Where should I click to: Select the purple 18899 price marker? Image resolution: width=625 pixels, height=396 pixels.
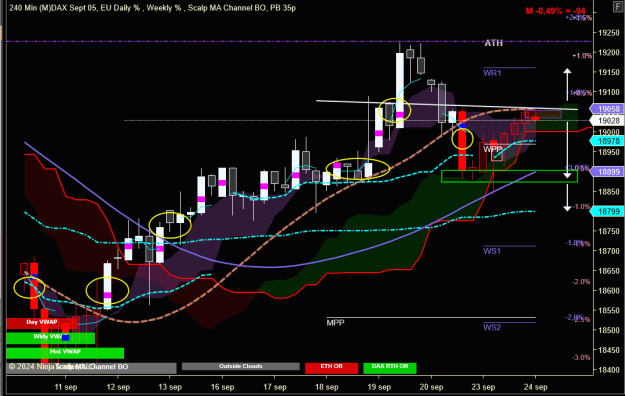coord(607,172)
